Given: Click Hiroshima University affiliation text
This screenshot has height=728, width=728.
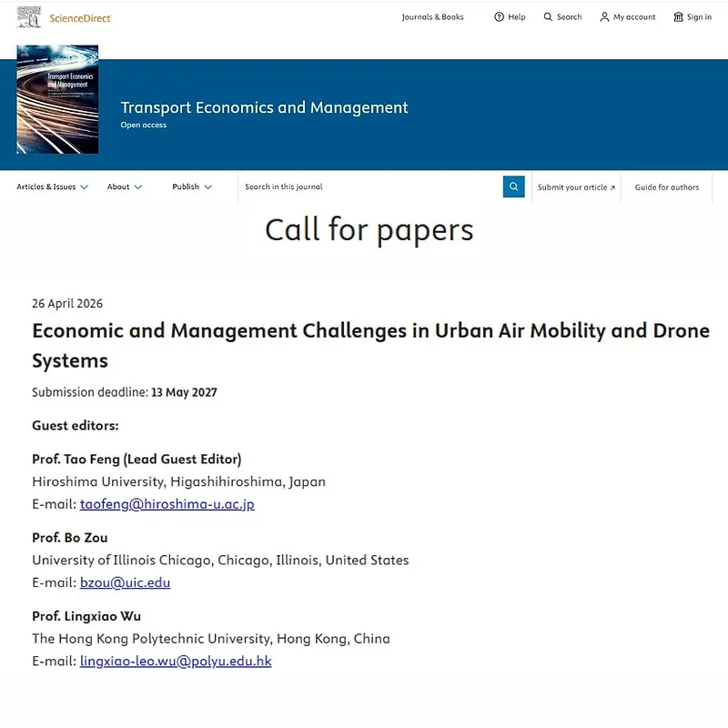Looking at the screenshot, I should [178, 481].
